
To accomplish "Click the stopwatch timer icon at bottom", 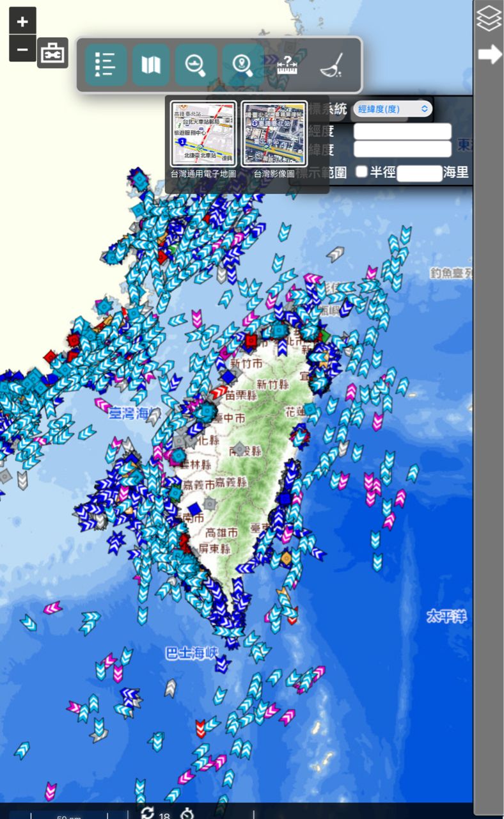I will point(187,814).
